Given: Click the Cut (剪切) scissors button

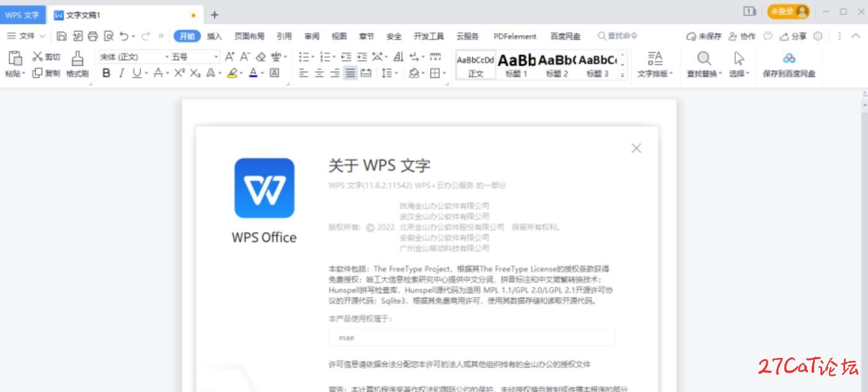Looking at the screenshot, I should click(46, 56).
